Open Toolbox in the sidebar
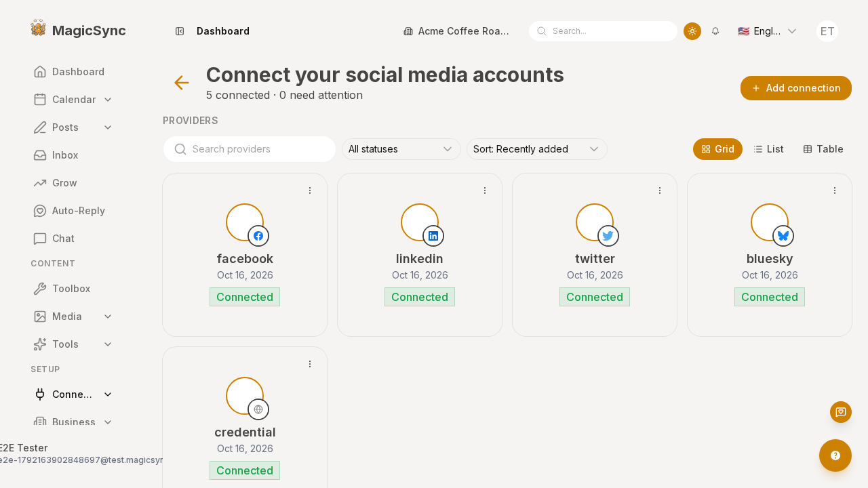 coord(73,289)
